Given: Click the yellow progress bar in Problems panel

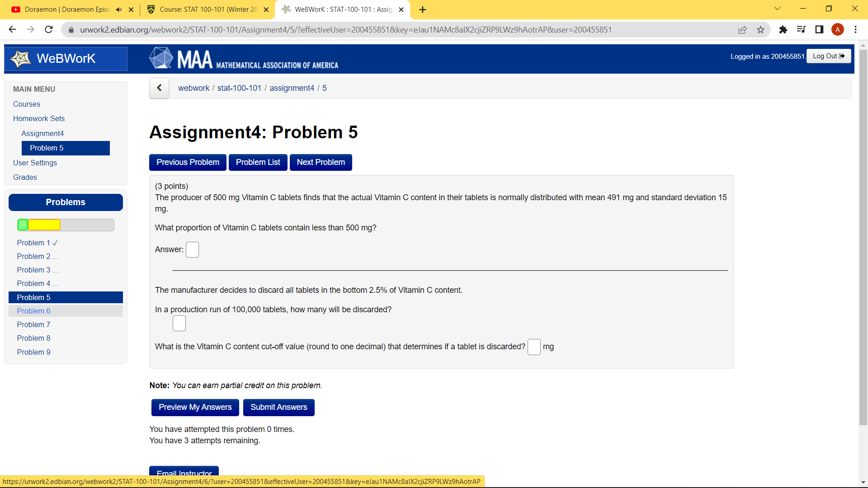Looking at the screenshot, I should [x=44, y=225].
